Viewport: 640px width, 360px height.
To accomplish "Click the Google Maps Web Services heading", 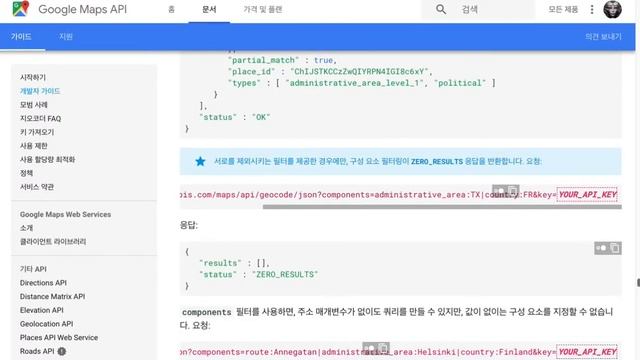I will [65, 214].
